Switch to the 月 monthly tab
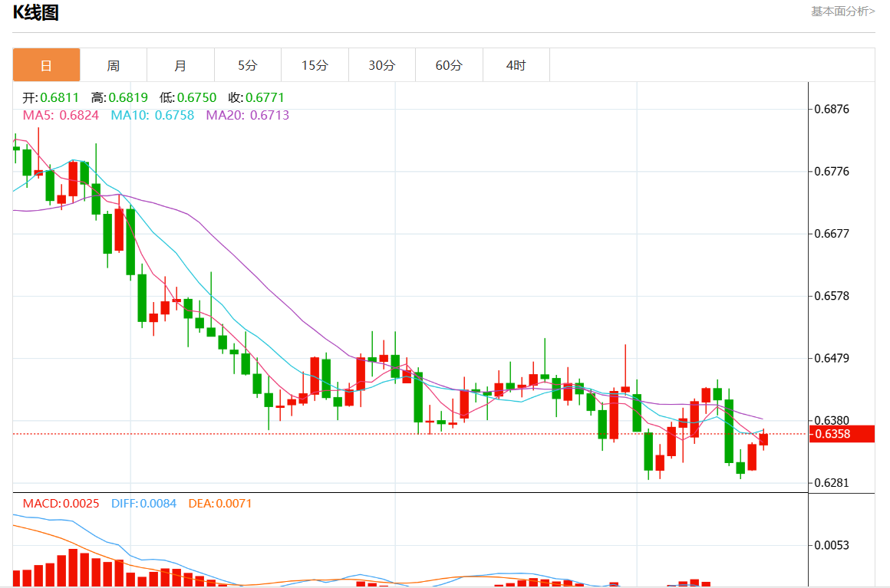890x588 pixels. coord(180,65)
